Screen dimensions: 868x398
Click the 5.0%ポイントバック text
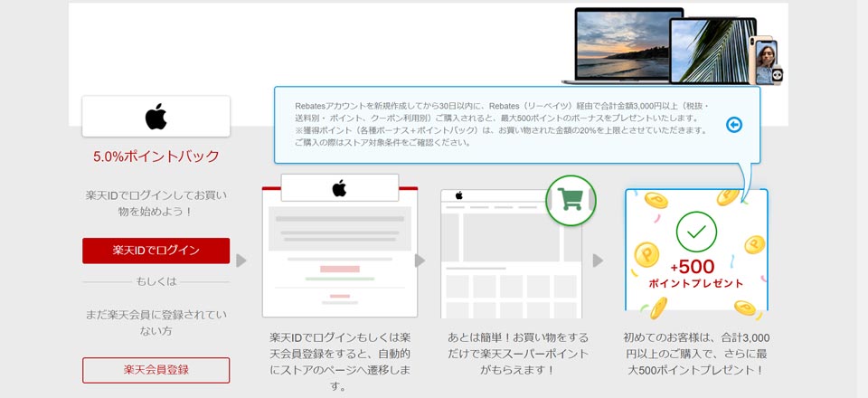click(x=156, y=156)
